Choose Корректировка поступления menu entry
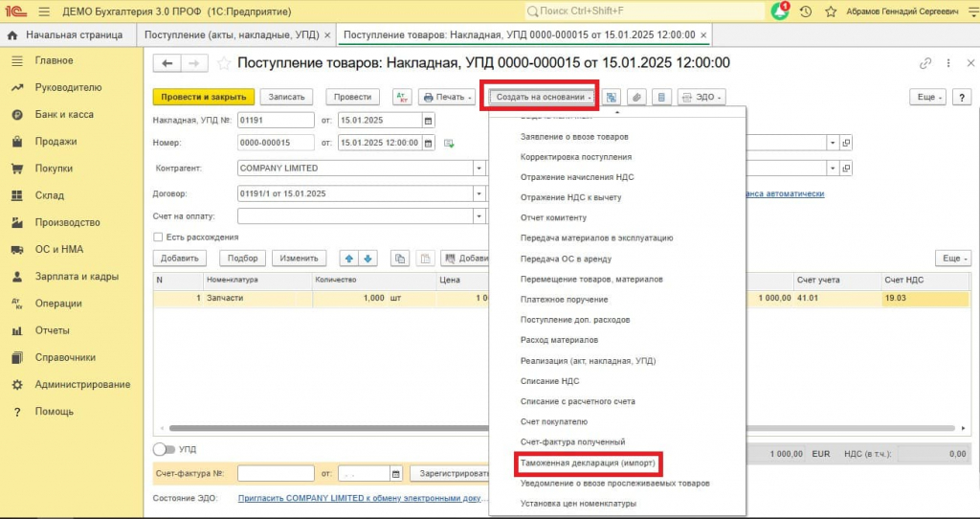This screenshot has height=519, width=980. 575,157
